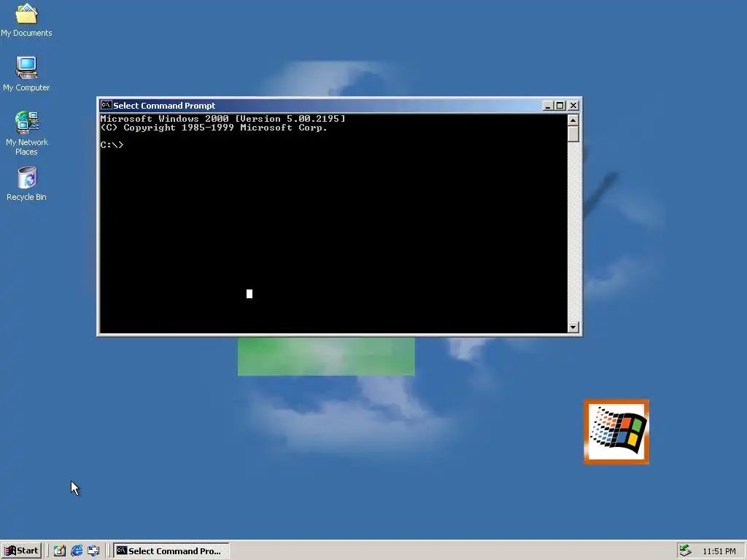This screenshot has height=560, width=747.
Task: Click the Microsoft Windows 2000 version line
Action: pos(223,119)
